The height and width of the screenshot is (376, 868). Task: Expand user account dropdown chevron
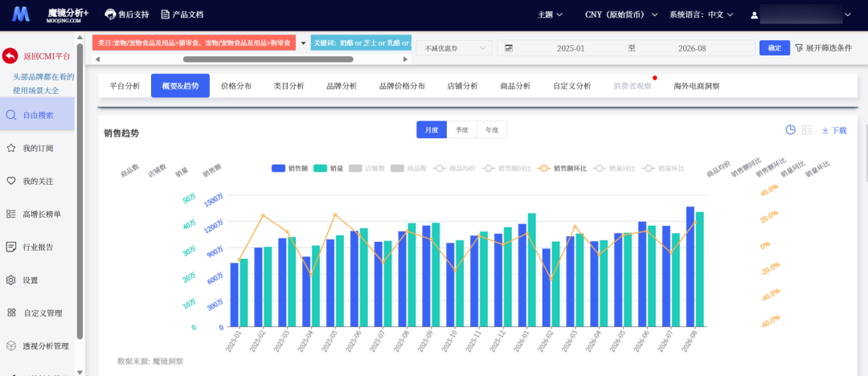point(848,15)
